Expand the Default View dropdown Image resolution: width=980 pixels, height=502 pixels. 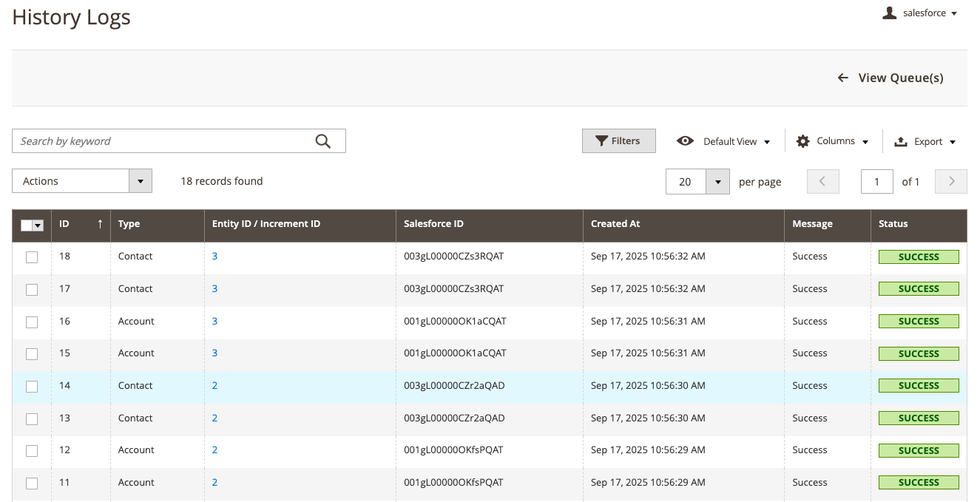point(767,142)
